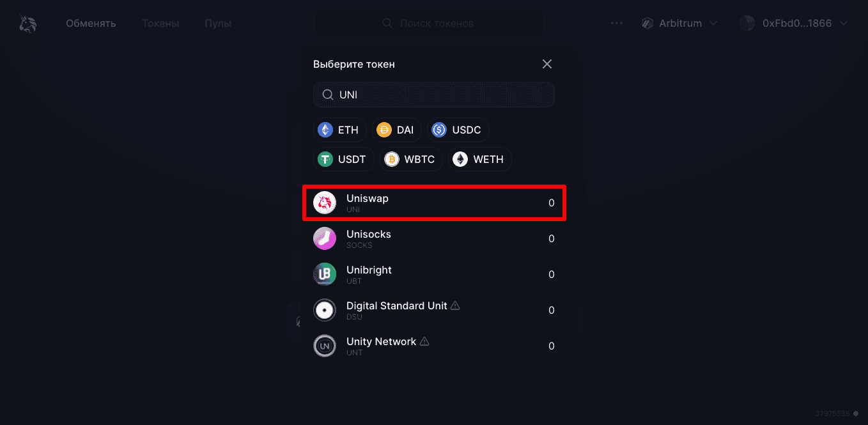Select the USDT quick token chip
Screen dimensions: 868x425
coord(343,159)
